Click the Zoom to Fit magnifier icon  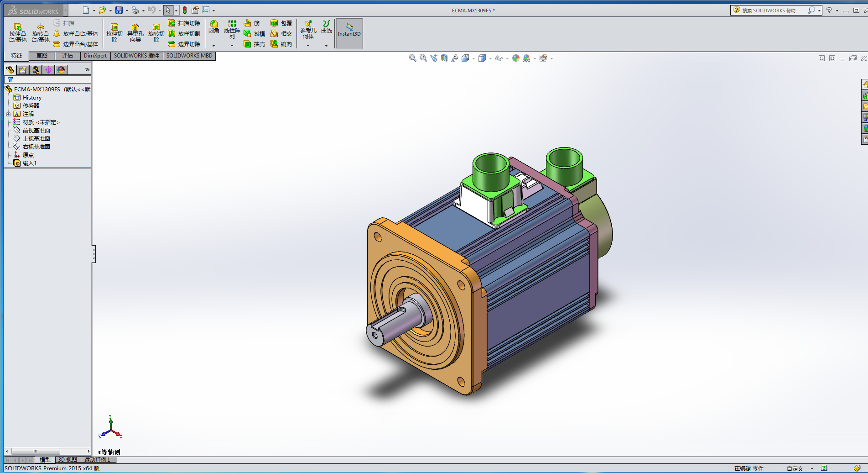click(412, 58)
